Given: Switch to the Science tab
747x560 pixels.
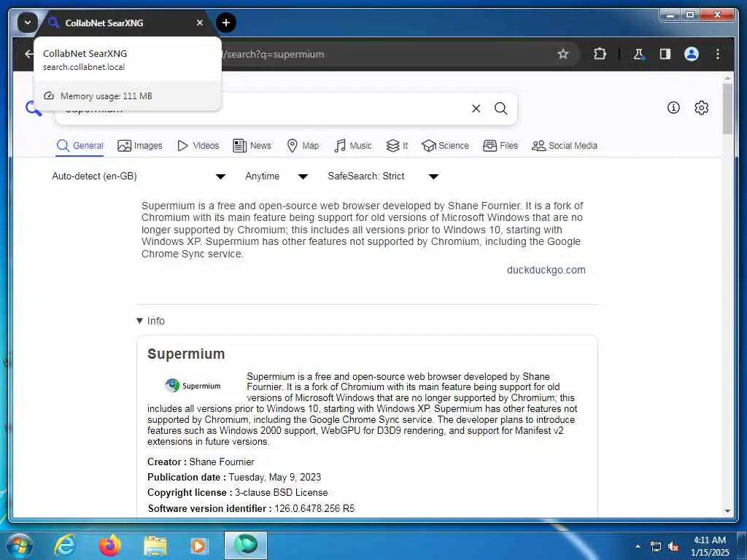Looking at the screenshot, I should pyautogui.click(x=446, y=146).
